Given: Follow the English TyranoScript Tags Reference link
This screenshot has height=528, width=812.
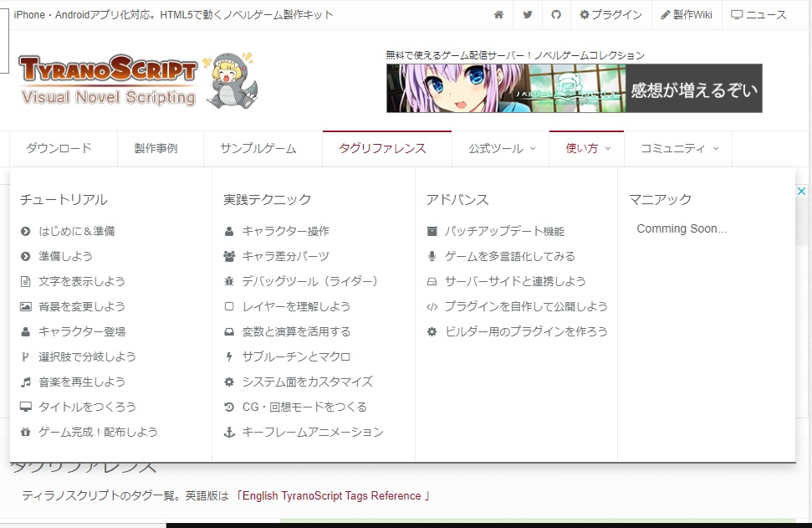Looking at the screenshot, I should 332,496.
